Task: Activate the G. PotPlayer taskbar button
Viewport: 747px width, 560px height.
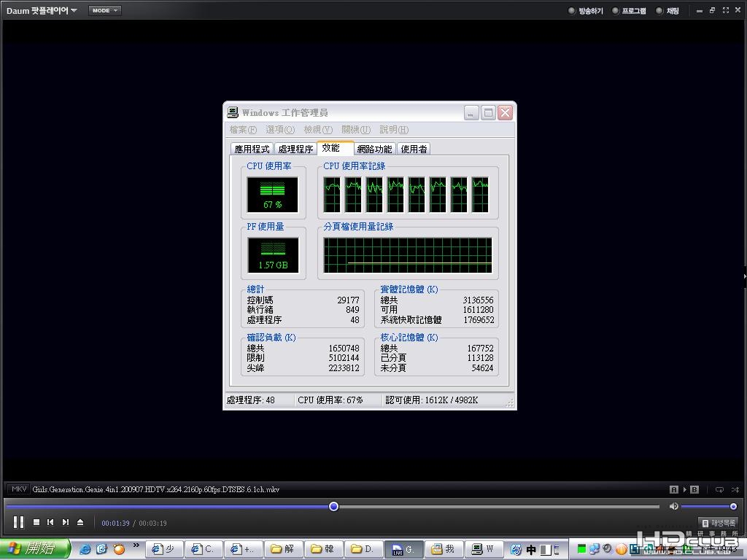Action: [x=403, y=549]
